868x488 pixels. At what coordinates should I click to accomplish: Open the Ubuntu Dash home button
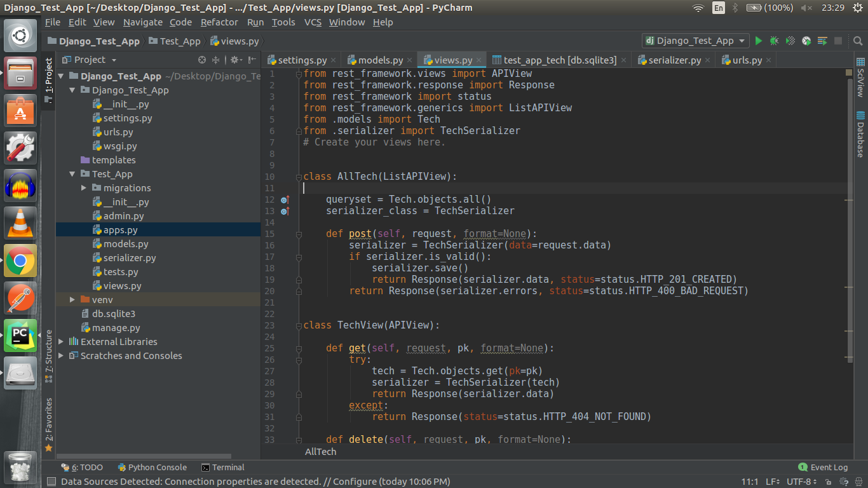click(x=21, y=36)
